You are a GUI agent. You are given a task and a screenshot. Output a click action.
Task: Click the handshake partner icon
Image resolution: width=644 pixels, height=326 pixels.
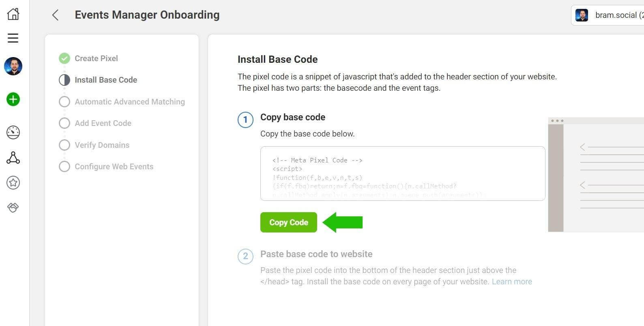click(13, 208)
